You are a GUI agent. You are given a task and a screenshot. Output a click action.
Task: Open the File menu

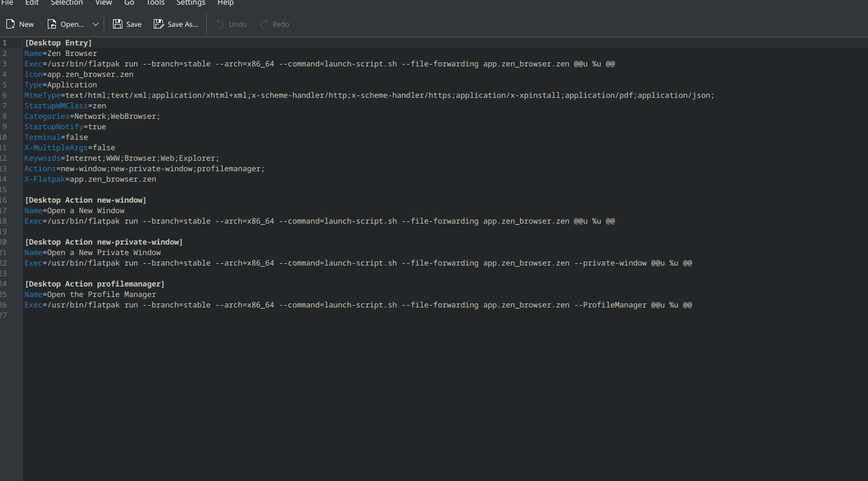pos(7,3)
